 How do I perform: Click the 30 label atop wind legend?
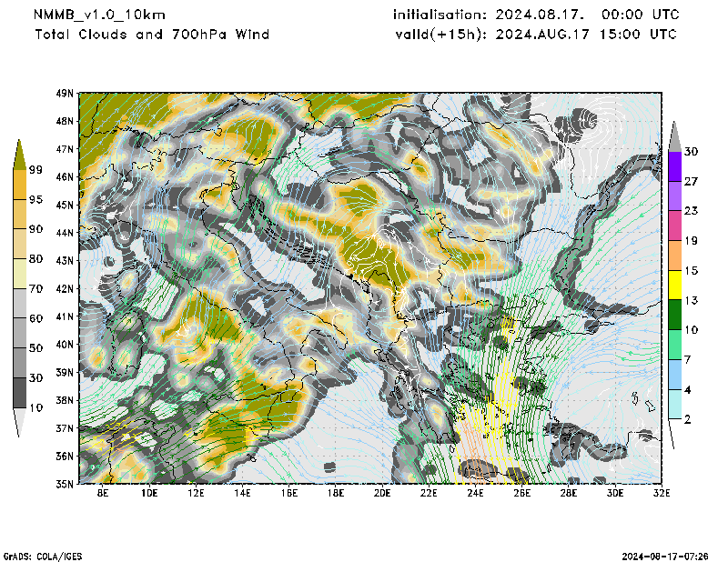[x=691, y=151]
